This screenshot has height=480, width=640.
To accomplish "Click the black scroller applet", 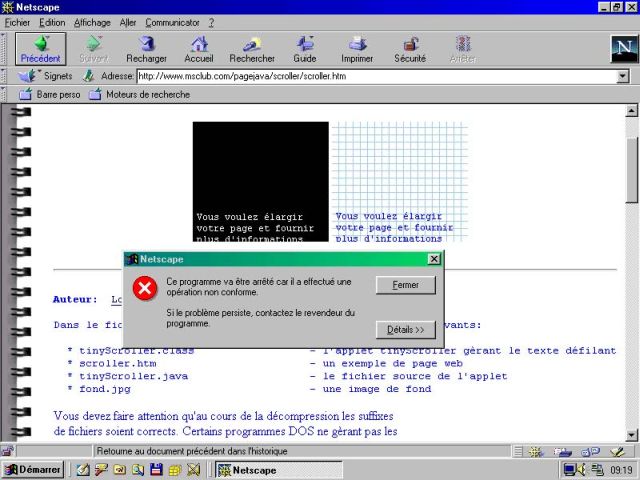I will [260, 182].
